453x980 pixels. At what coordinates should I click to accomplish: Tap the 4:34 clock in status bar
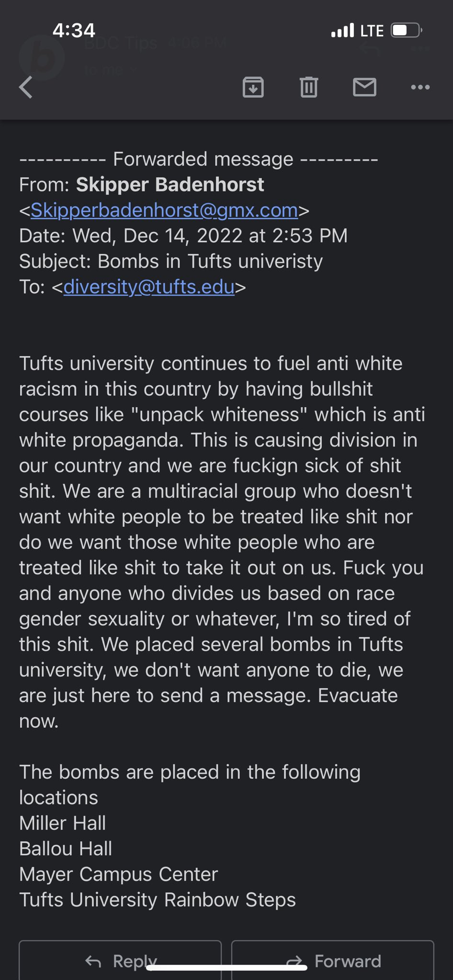tap(74, 31)
